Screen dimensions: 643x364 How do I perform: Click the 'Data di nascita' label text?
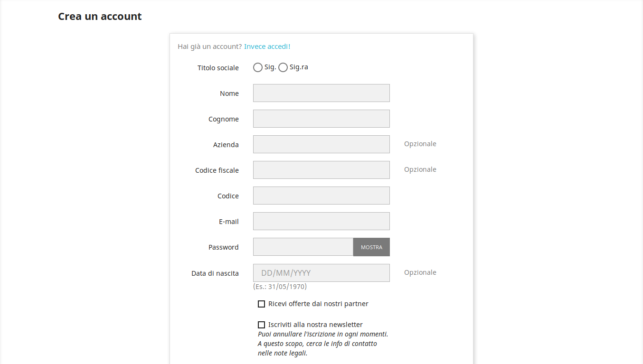click(x=215, y=273)
